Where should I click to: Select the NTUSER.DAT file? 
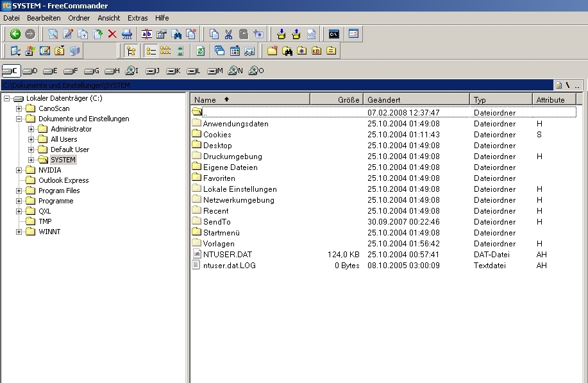[x=227, y=254]
